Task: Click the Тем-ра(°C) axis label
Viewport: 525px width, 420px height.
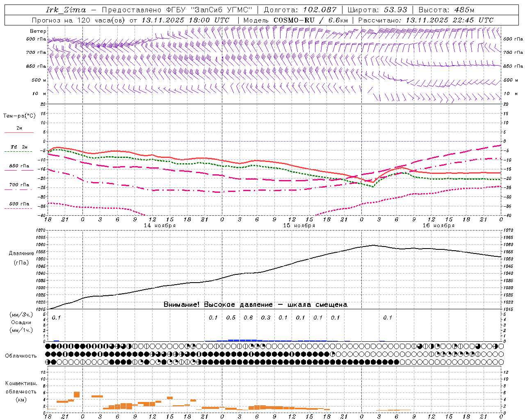Action: point(19,116)
